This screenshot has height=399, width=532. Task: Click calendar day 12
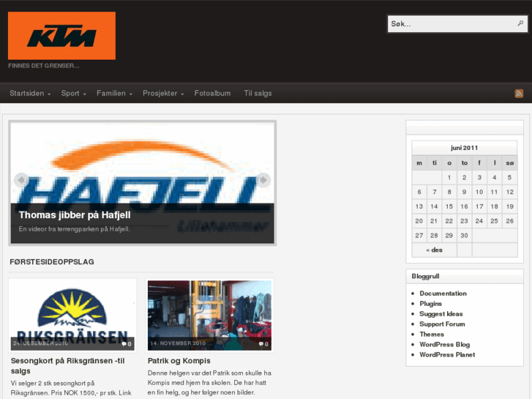coord(509,192)
